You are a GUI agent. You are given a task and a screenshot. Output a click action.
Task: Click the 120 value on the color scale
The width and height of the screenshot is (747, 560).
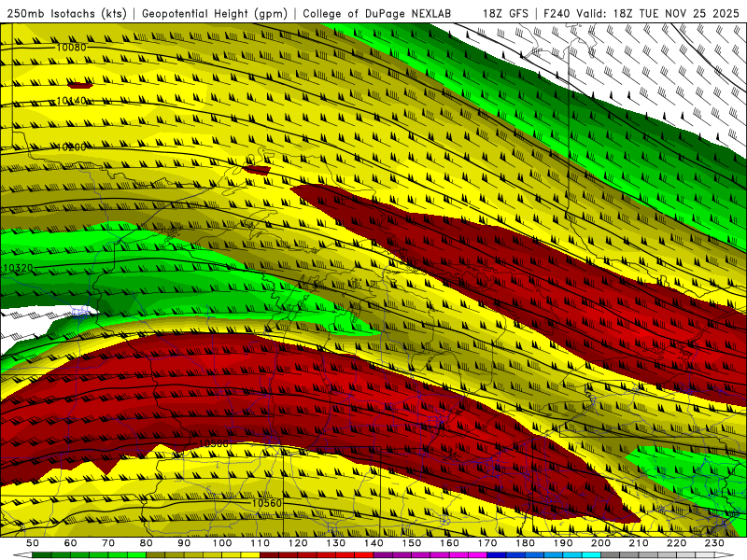pyautogui.click(x=298, y=543)
